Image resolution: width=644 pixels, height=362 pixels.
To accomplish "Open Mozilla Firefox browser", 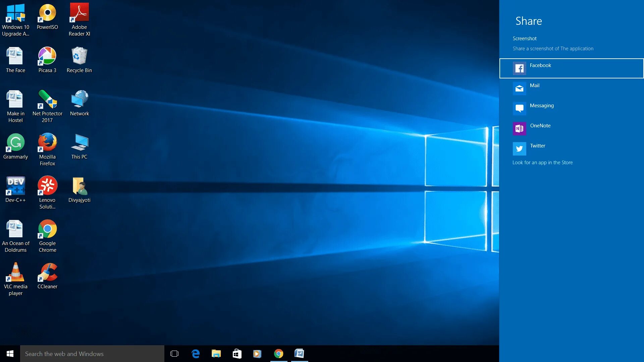I will [47, 144].
